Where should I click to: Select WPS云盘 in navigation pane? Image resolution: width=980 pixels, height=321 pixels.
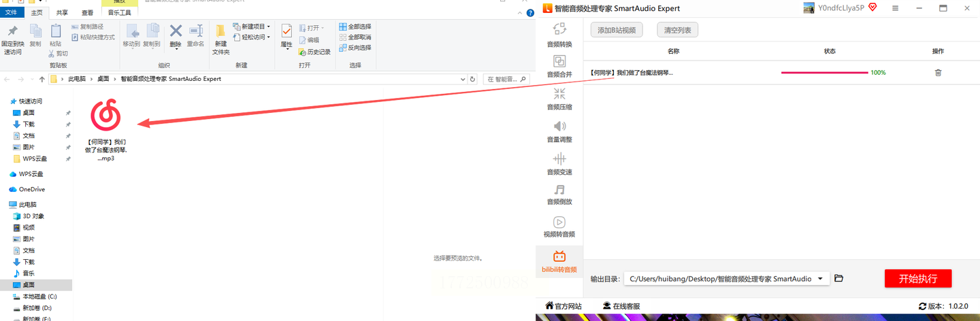click(x=31, y=173)
